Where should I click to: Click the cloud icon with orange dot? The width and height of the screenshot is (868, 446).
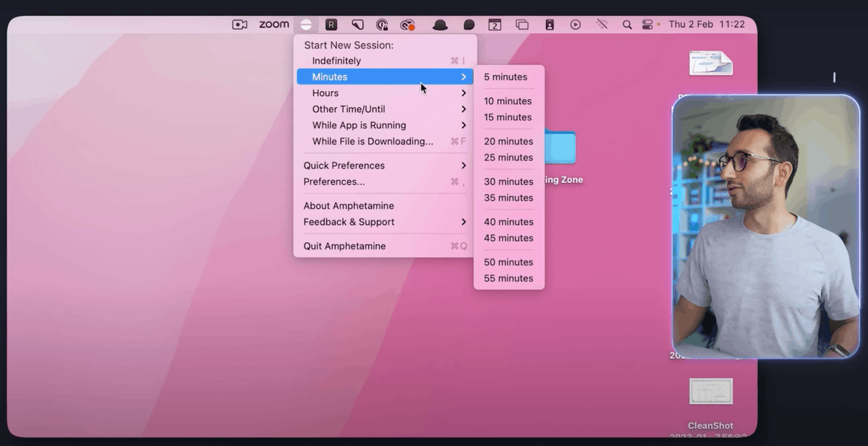[408, 25]
